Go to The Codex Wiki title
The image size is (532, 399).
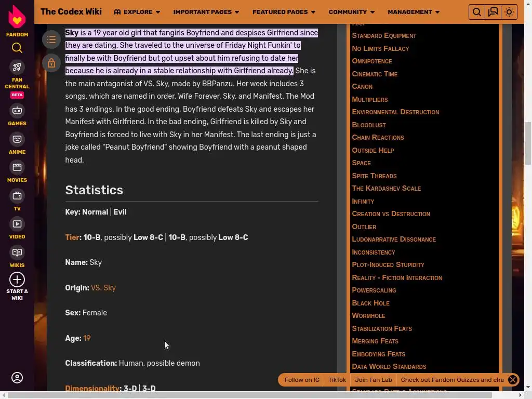(x=71, y=11)
